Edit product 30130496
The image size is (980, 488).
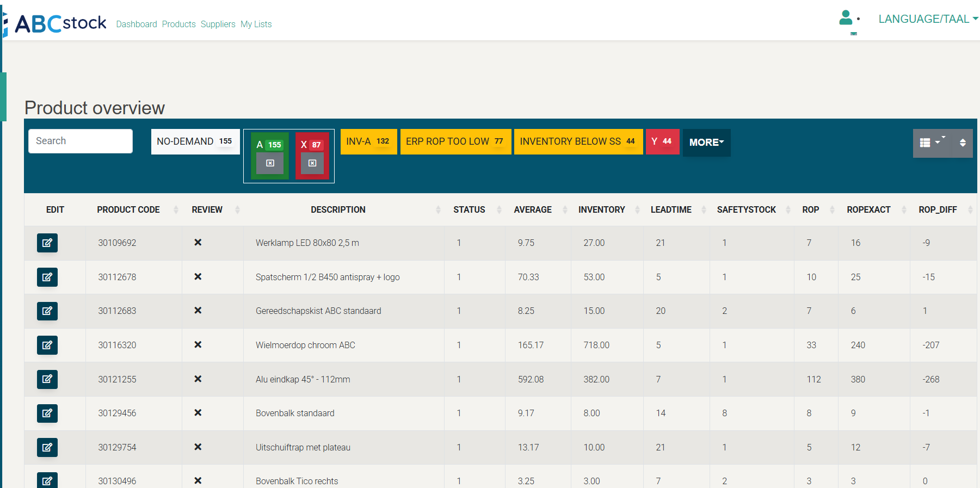[47, 480]
